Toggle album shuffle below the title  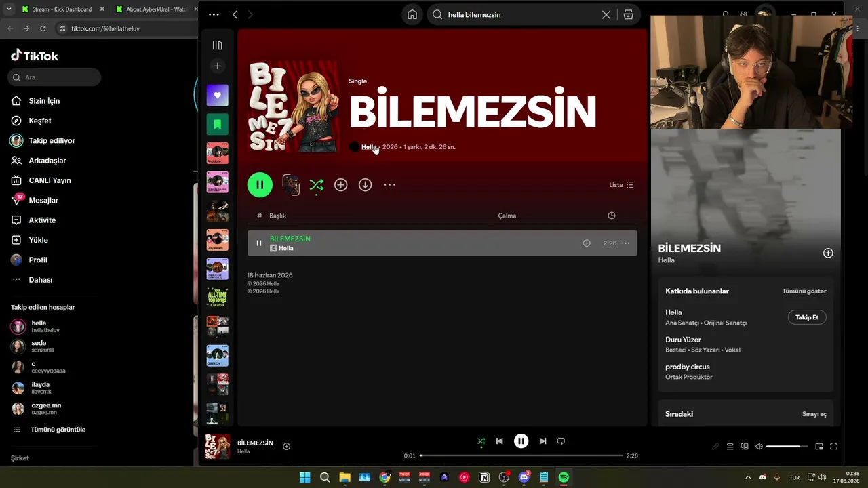pos(316,185)
